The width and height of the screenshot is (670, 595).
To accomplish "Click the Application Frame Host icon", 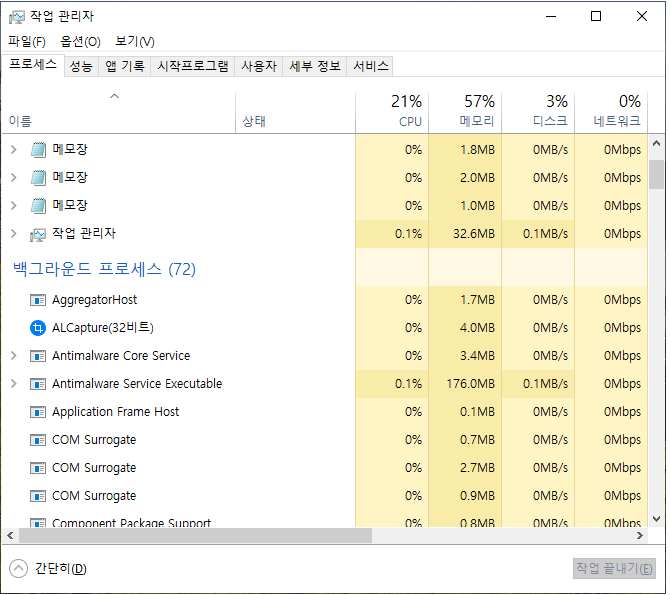I will point(38,412).
